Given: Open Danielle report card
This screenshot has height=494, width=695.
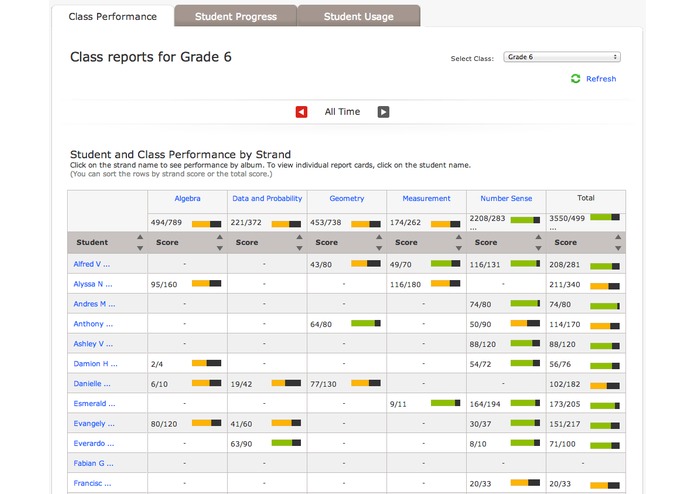Looking at the screenshot, I should tap(92, 384).
